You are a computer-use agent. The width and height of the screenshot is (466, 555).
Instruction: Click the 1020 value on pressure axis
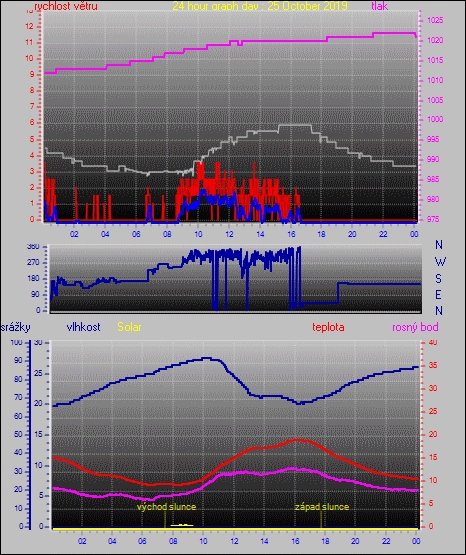pyautogui.click(x=435, y=40)
